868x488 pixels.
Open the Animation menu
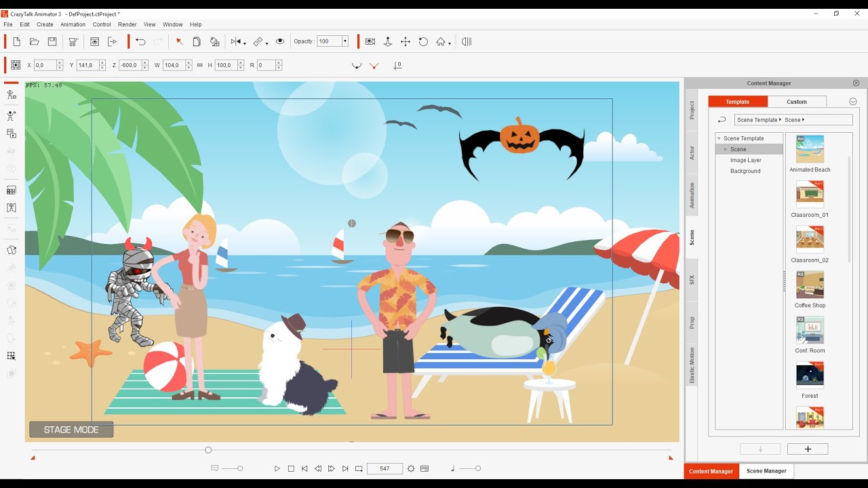pos(73,24)
